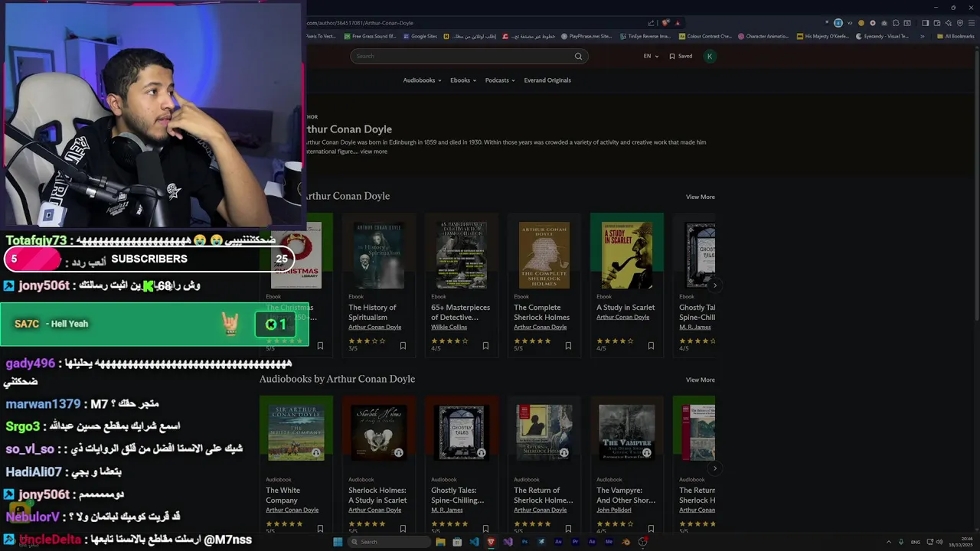Image resolution: width=980 pixels, height=551 pixels.
Task: Click the Everand search input field
Action: [x=462, y=56]
